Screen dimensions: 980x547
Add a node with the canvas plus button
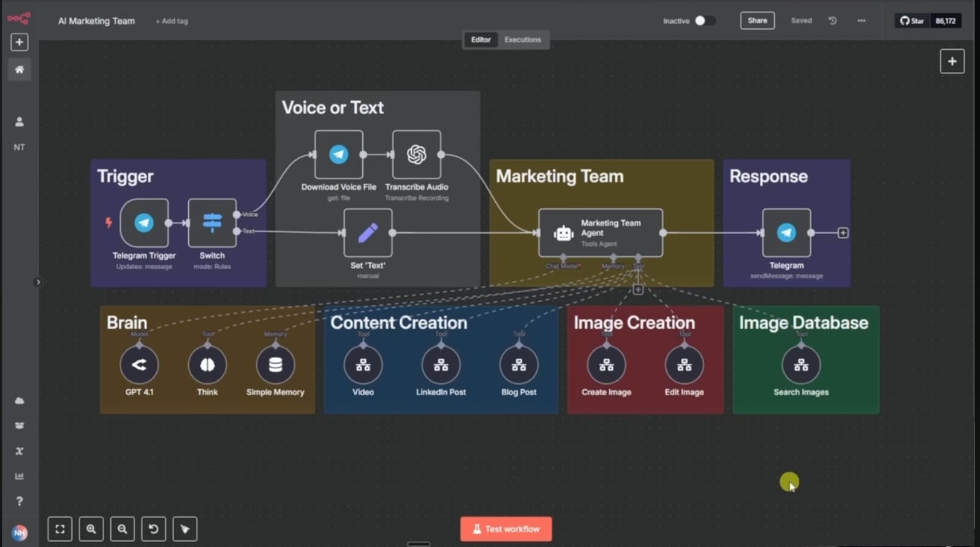952,61
